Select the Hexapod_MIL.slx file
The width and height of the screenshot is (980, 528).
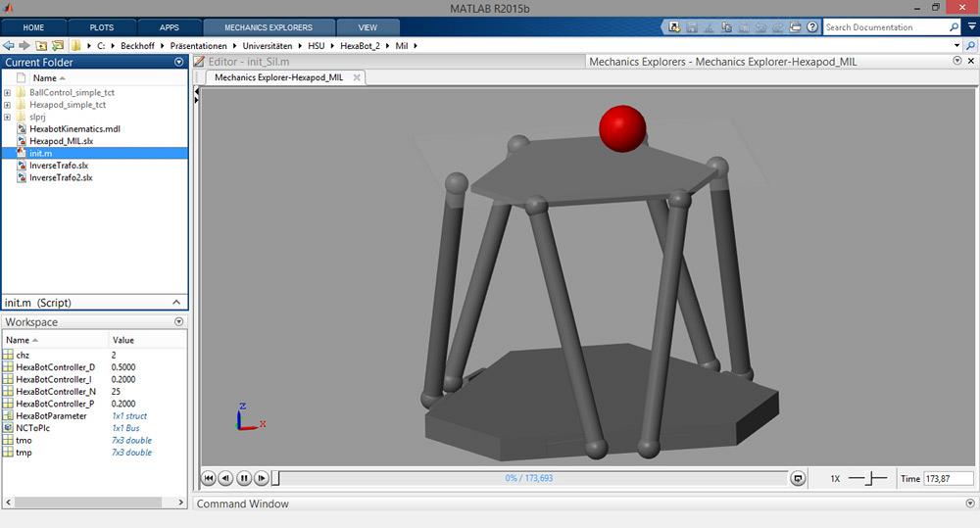point(61,141)
